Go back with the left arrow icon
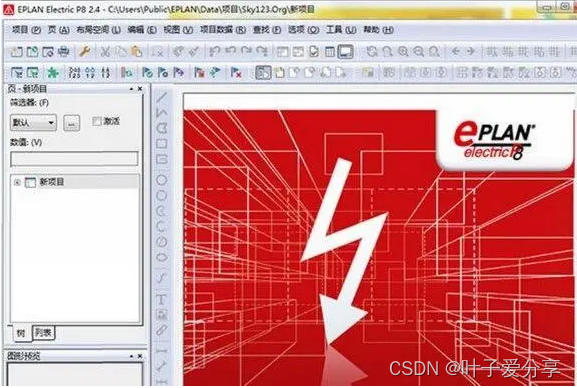The image size is (577, 388). (455, 52)
